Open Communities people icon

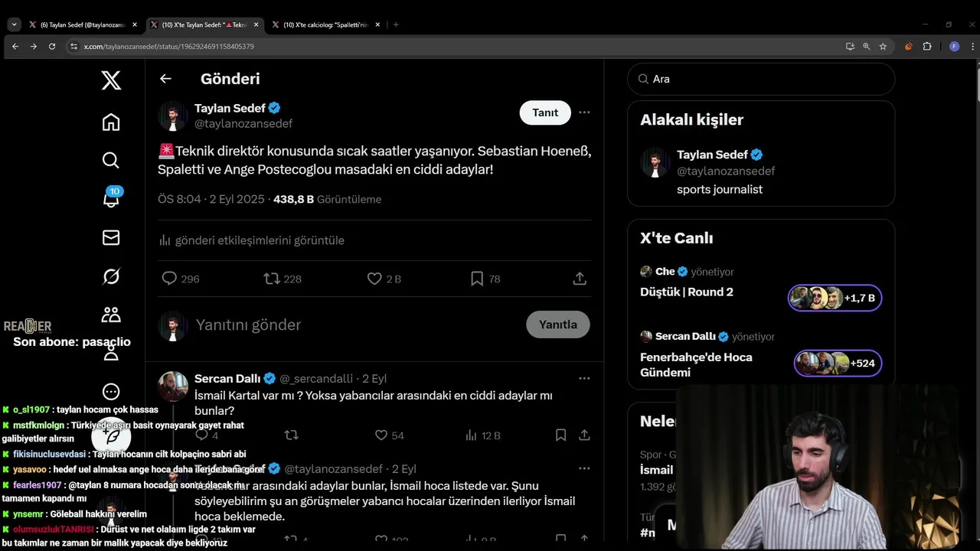coord(111,315)
